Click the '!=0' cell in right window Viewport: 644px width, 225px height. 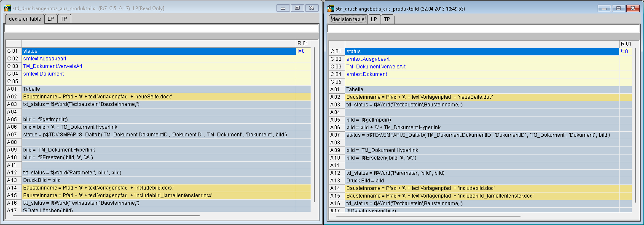coord(626,52)
